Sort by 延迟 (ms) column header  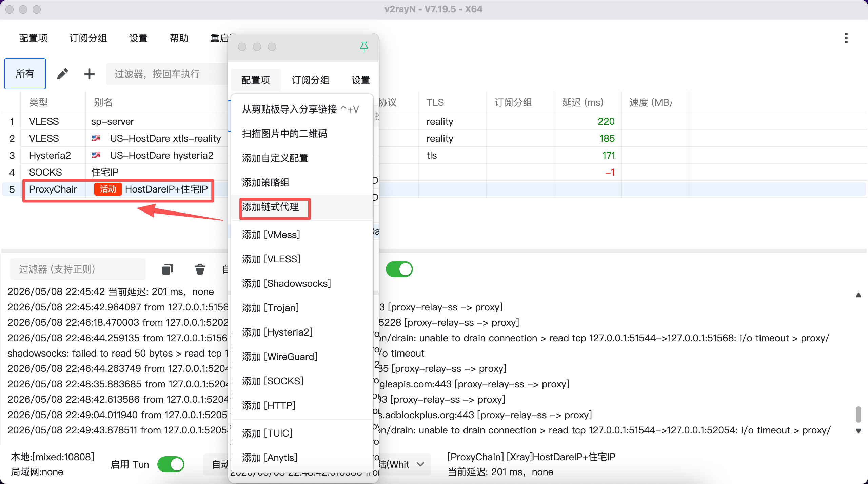pos(588,102)
